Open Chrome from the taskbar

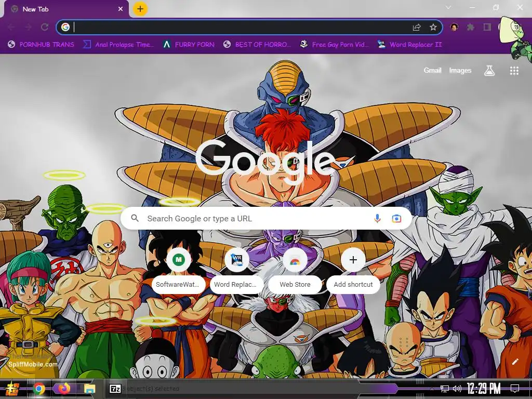click(39, 389)
